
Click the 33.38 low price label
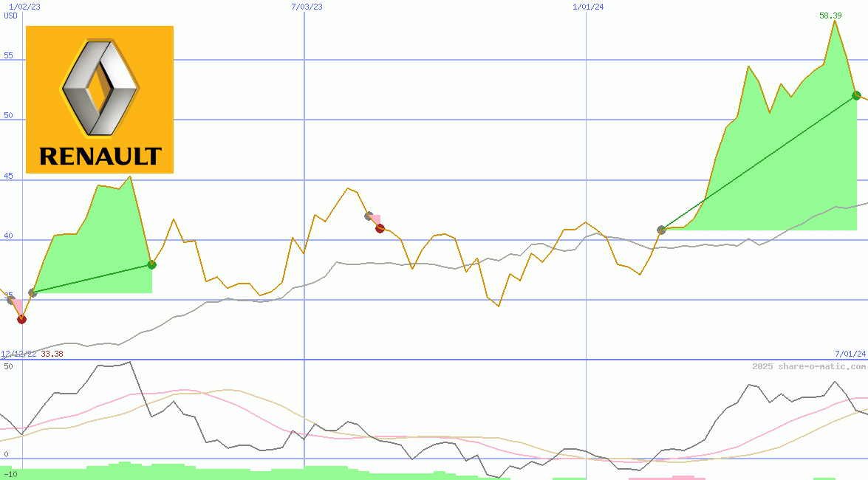tap(52, 354)
